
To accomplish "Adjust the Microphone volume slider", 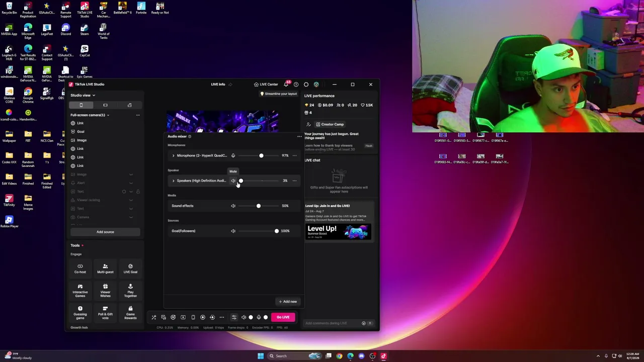I will [259, 155].
